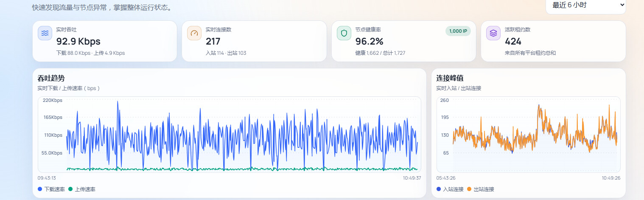This screenshot has width=644, height=200.
Task: Click the node health shield icon
Action: click(344, 33)
